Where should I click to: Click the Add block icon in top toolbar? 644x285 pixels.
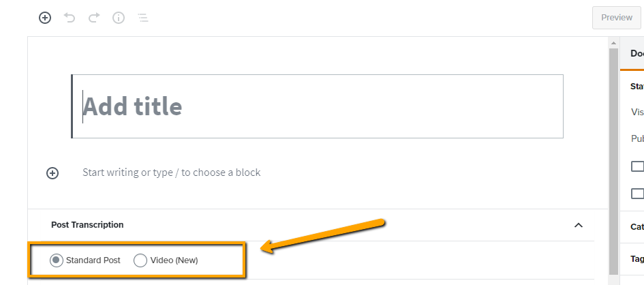(x=45, y=18)
